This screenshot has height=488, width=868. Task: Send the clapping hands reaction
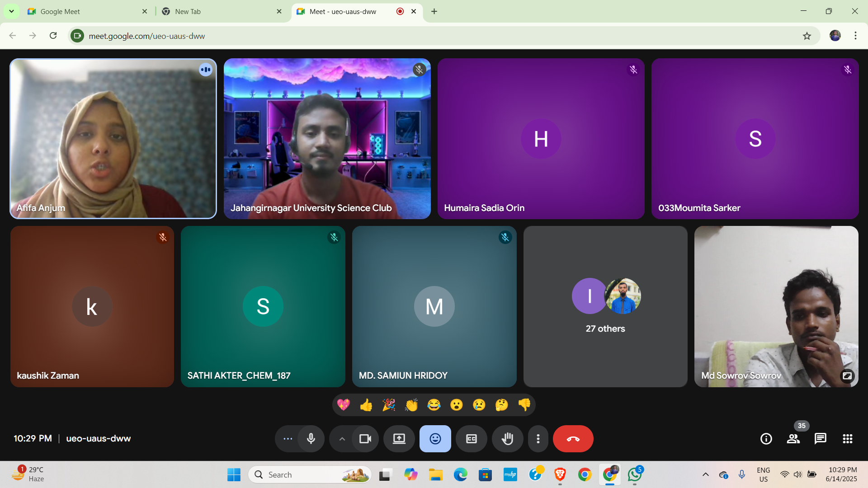(411, 405)
